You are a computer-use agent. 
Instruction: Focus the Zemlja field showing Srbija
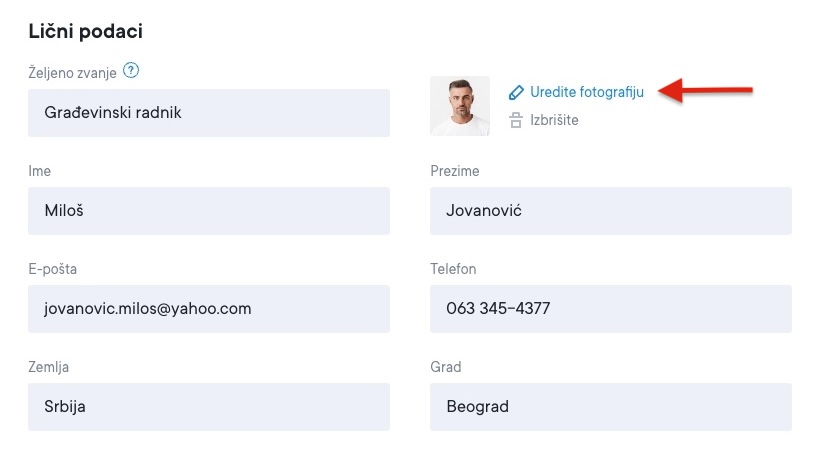pos(209,407)
